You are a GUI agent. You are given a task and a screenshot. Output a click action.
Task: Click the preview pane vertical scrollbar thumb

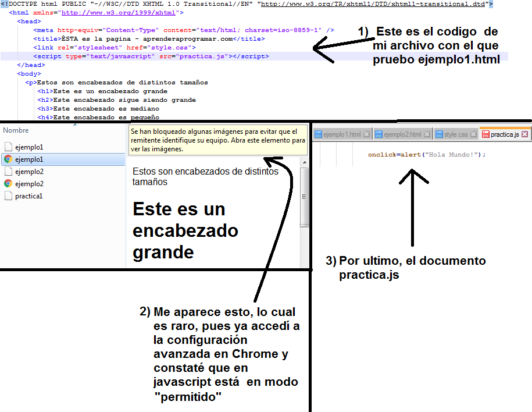304,197
